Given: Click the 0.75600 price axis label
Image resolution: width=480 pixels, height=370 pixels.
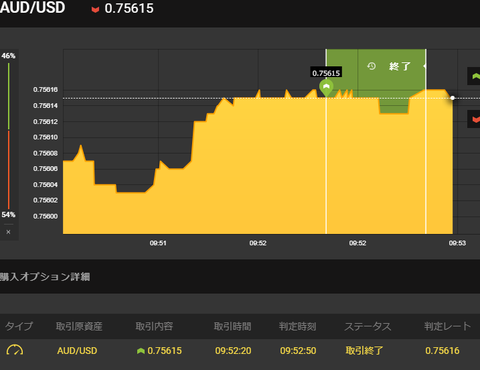Looking at the screenshot, I should [45, 216].
